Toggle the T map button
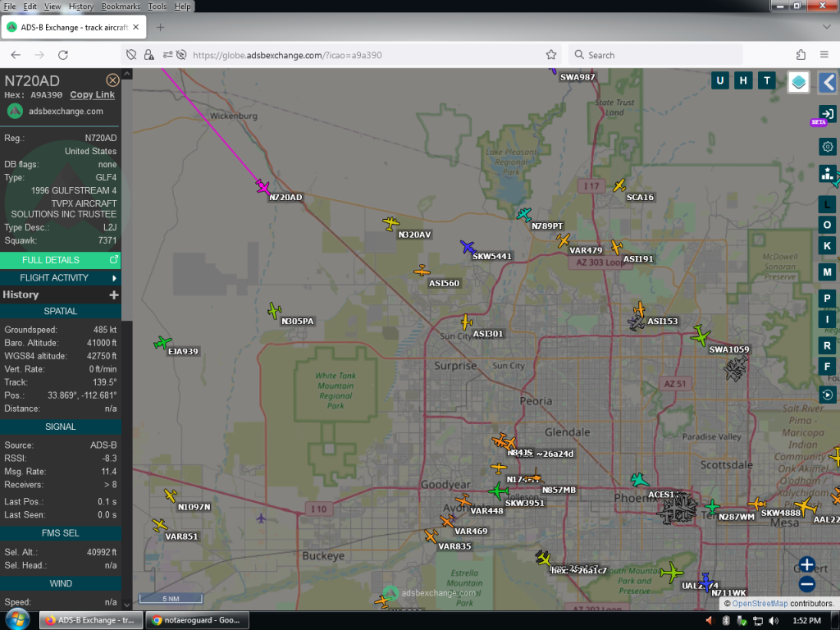This screenshot has height=630, width=840. 767,81
